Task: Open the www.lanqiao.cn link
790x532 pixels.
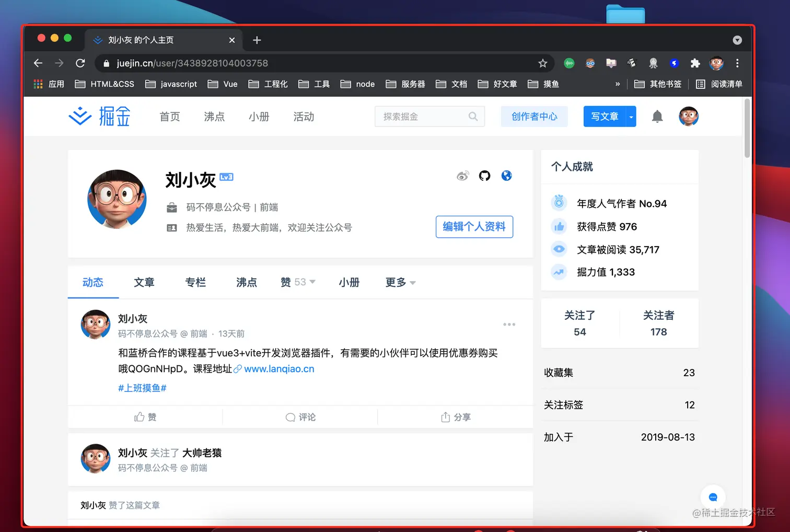Action: pyautogui.click(x=279, y=369)
